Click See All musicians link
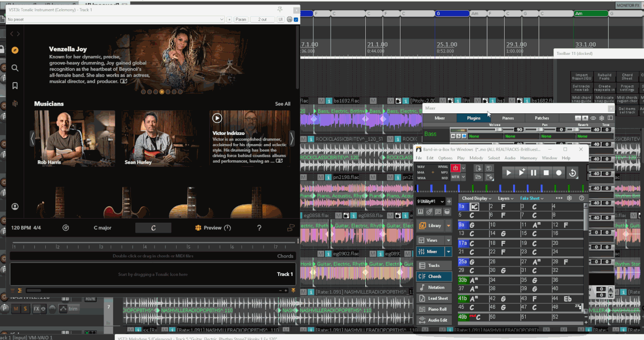 [283, 104]
